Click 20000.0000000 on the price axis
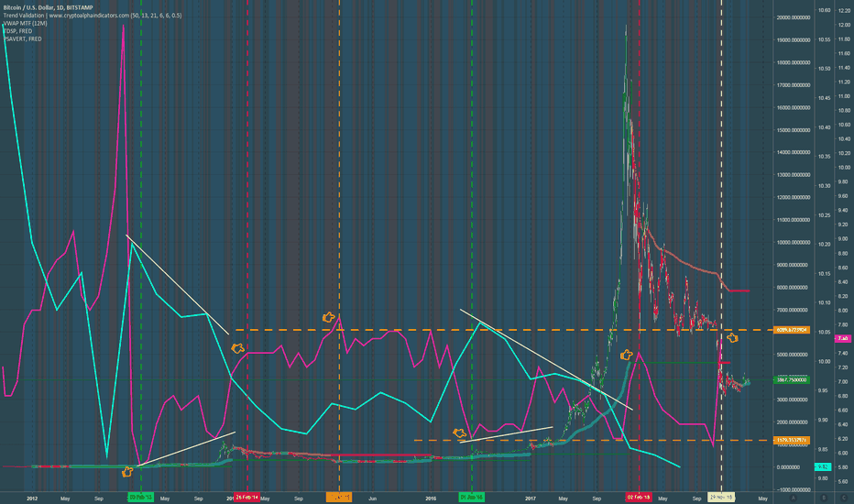854x504 pixels. [x=793, y=17]
